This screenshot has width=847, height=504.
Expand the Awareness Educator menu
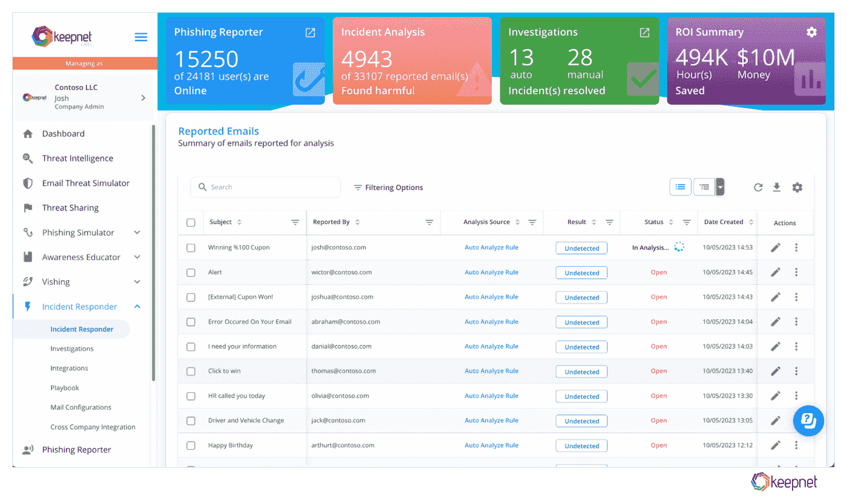(137, 257)
